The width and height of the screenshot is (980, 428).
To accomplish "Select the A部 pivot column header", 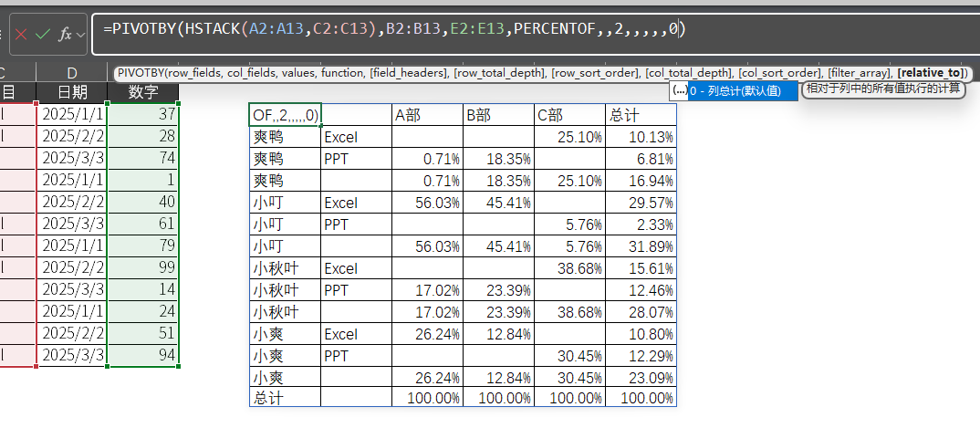I will (x=428, y=114).
